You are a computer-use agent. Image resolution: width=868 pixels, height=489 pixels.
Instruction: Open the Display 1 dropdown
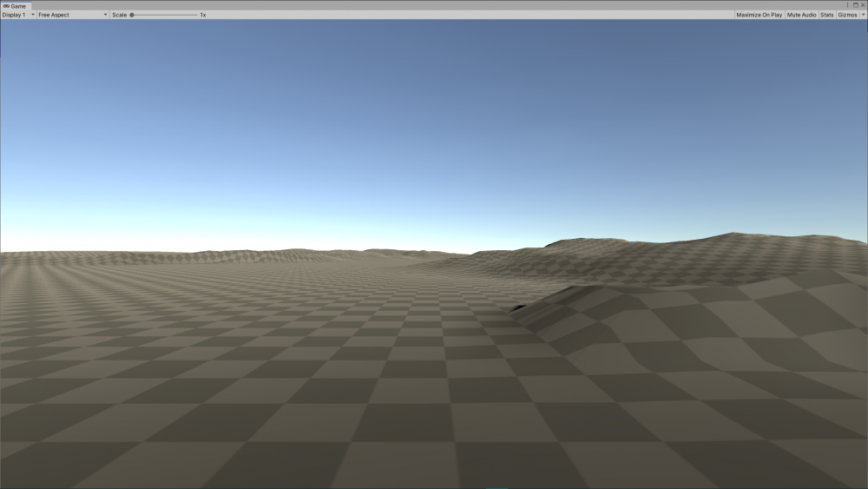tap(18, 15)
